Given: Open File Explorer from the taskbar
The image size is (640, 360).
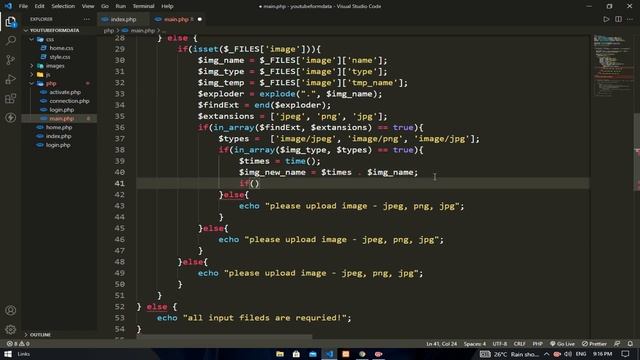Looking at the screenshot, I should pos(280,354).
